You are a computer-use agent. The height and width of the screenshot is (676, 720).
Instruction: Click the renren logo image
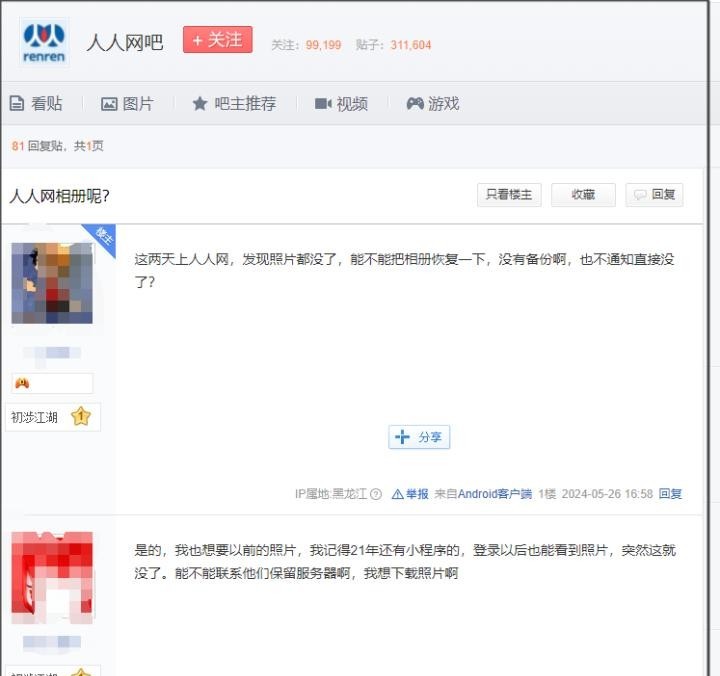[44, 42]
